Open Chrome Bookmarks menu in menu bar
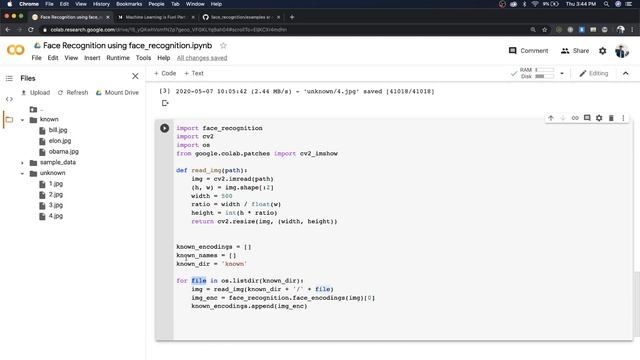The height and width of the screenshot is (360, 640). coord(129,4)
